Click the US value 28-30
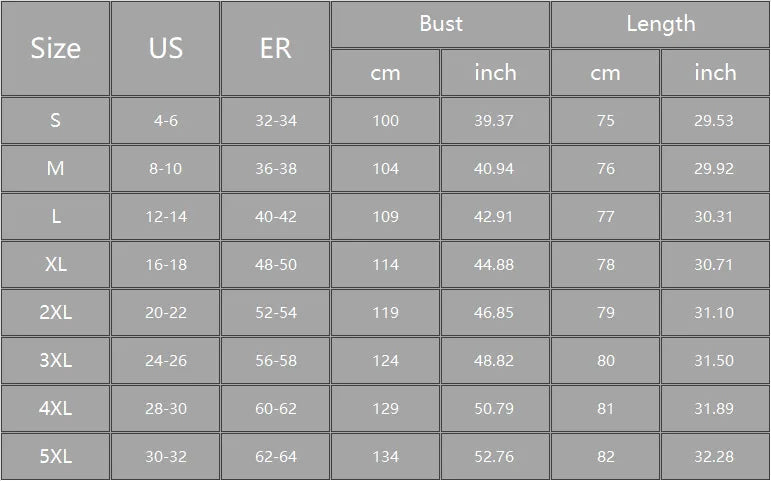The height and width of the screenshot is (481, 771). coord(166,409)
